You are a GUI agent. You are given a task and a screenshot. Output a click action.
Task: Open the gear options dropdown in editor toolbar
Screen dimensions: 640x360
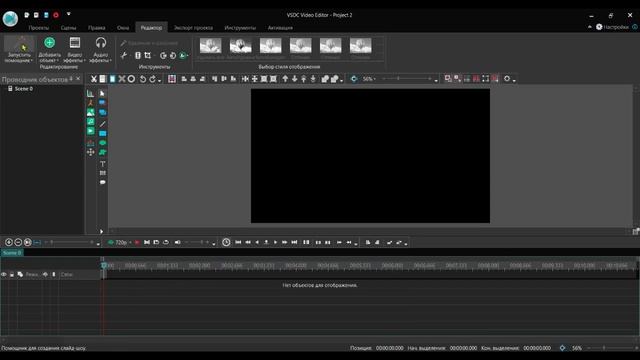[509, 79]
